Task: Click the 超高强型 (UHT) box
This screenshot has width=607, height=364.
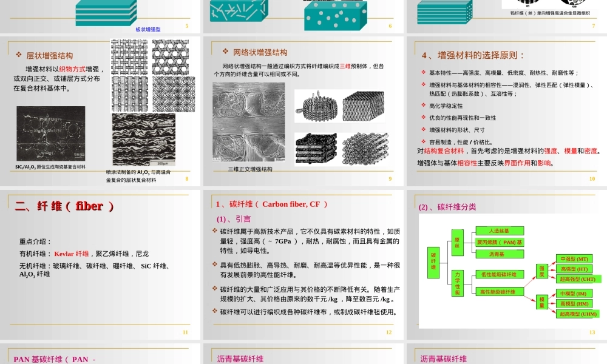Action: coord(578,279)
